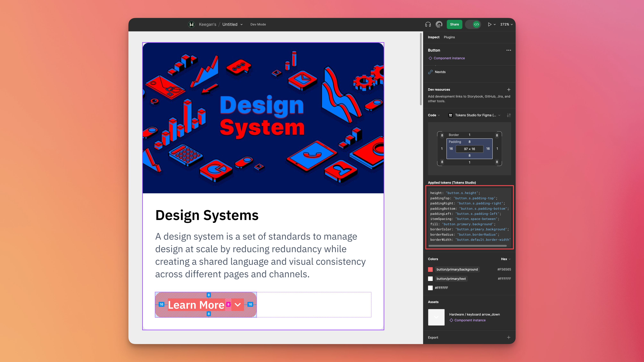Click the chevron icon in Learn More button

pyautogui.click(x=237, y=304)
